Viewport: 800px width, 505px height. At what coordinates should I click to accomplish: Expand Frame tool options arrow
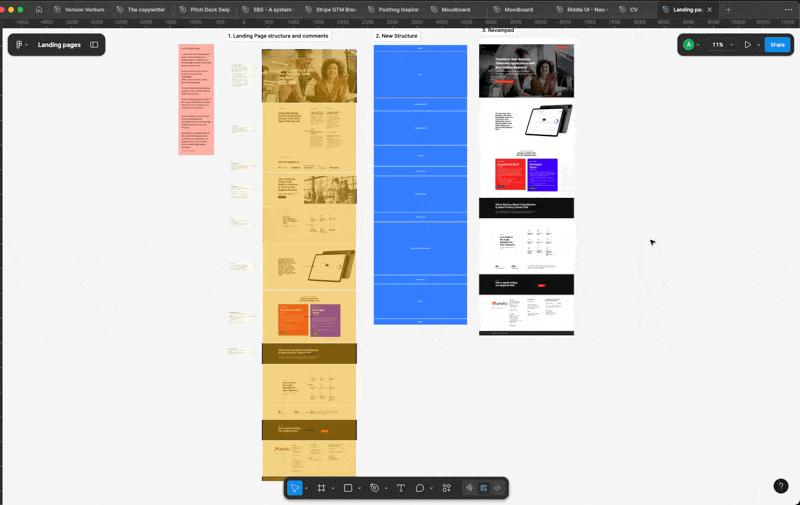coord(333,489)
